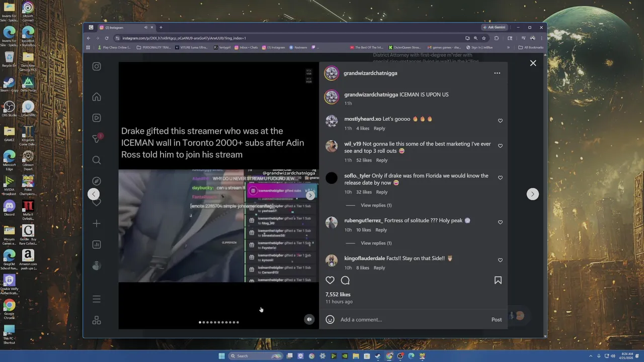Open Sign In JetBlue bookmark
The width and height of the screenshot is (644, 362).
tap(480, 48)
